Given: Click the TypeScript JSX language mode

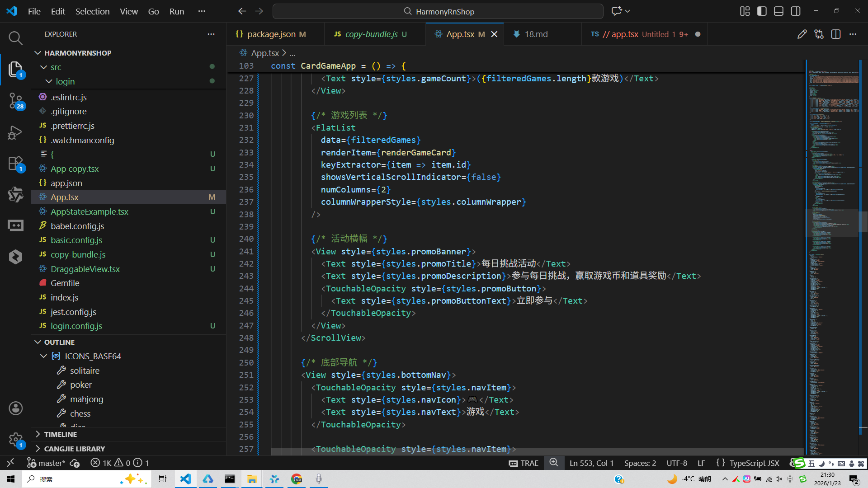Looking at the screenshot, I should [x=754, y=463].
